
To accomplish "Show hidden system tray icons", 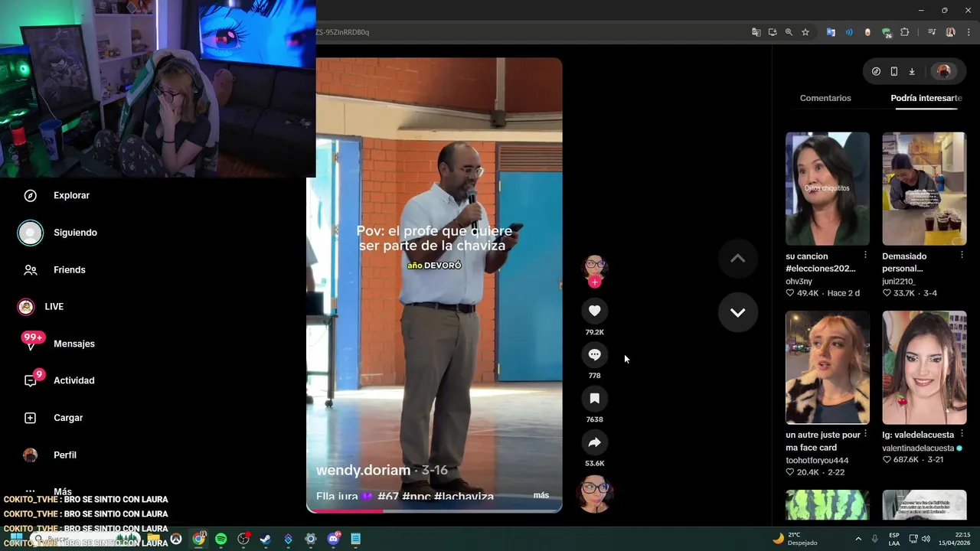I will [858, 539].
